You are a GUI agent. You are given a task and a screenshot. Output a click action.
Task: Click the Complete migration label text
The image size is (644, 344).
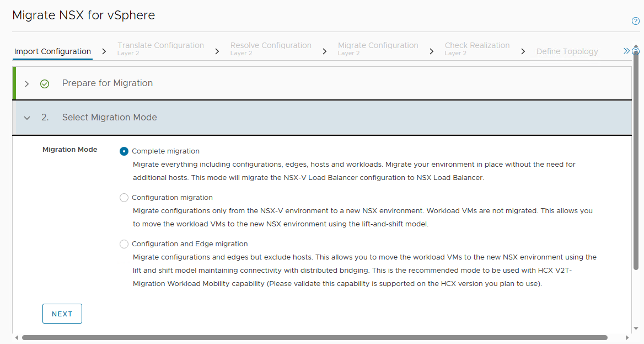click(x=165, y=151)
